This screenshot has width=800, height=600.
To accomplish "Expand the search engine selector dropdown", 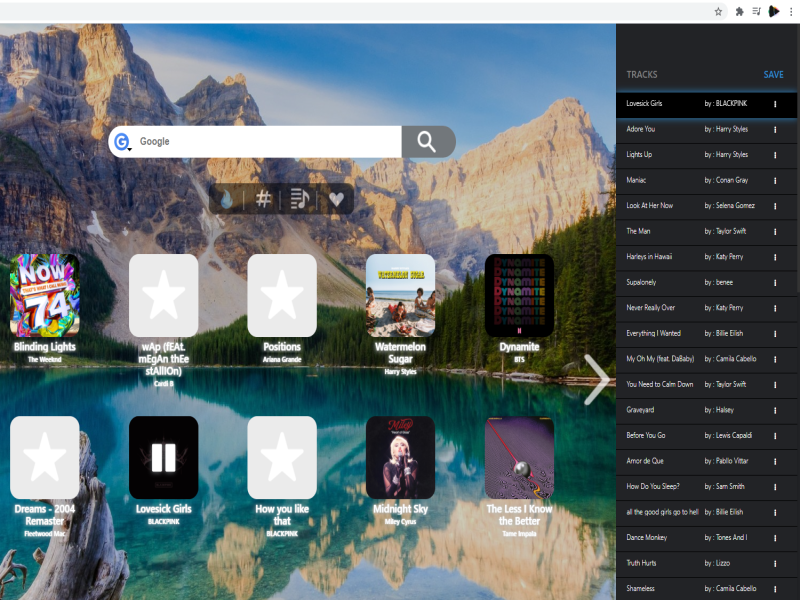I will [123, 143].
